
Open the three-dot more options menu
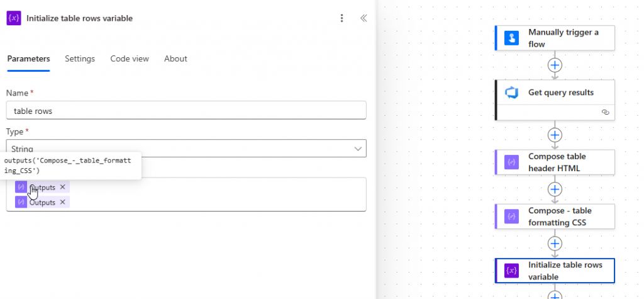(341, 18)
